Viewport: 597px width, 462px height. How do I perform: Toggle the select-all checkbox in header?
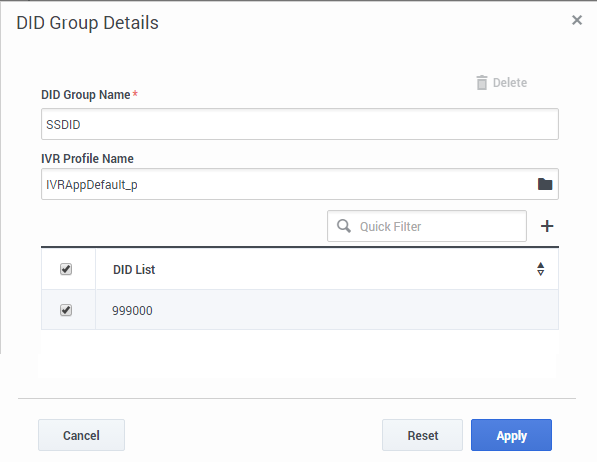click(x=66, y=269)
